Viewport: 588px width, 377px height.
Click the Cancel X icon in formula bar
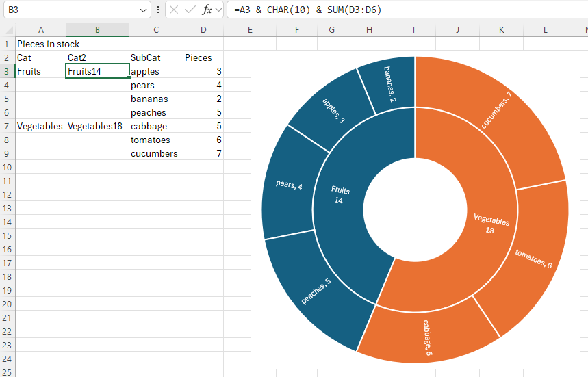pyautogui.click(x=174, y=10)
